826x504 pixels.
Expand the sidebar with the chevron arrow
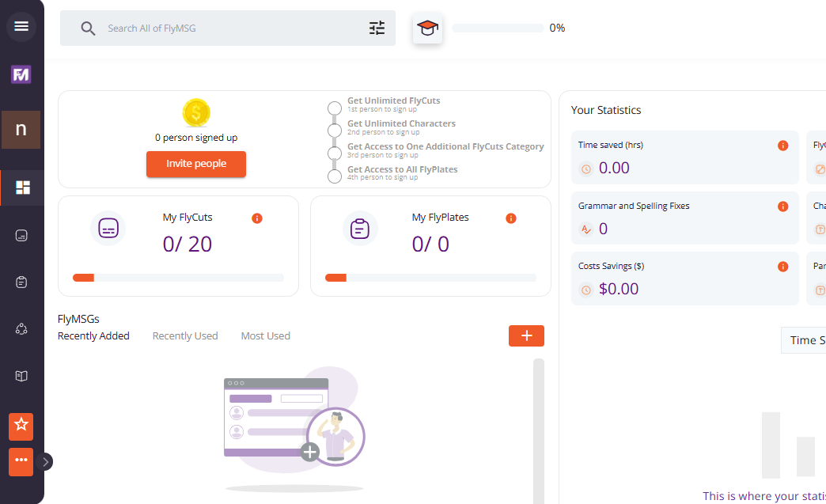click(x=45, y=462)
